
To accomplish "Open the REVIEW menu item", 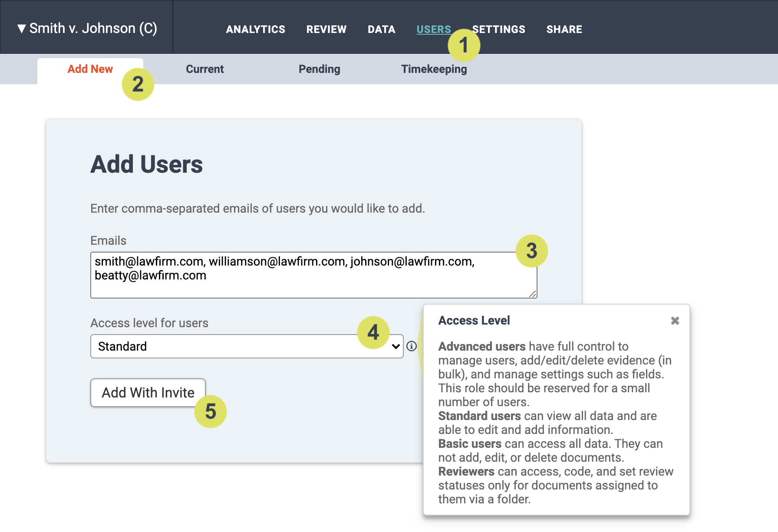I will click(326, 29).
